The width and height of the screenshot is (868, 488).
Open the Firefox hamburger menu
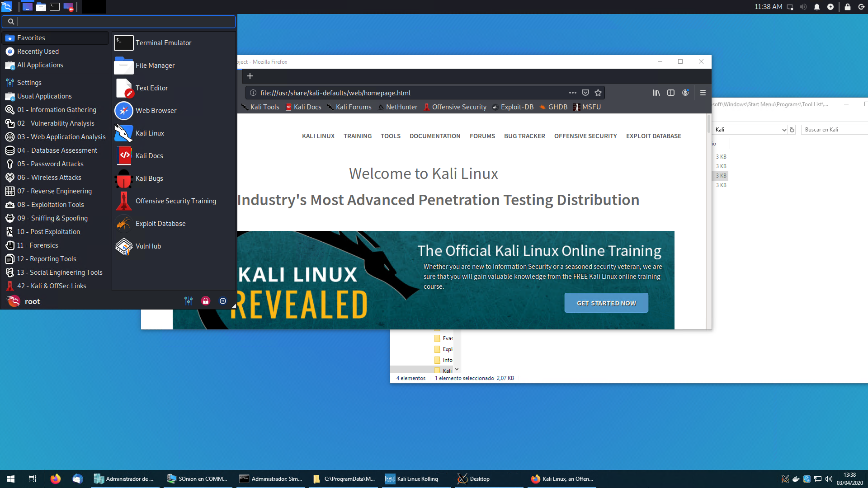[703, 93]
